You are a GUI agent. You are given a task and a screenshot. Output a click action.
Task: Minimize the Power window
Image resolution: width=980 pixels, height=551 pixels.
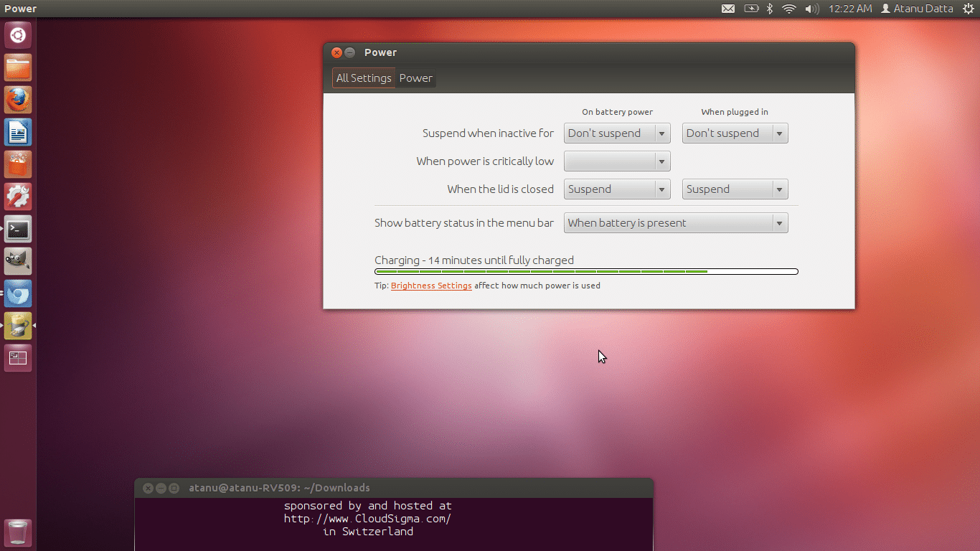point(350,52)
